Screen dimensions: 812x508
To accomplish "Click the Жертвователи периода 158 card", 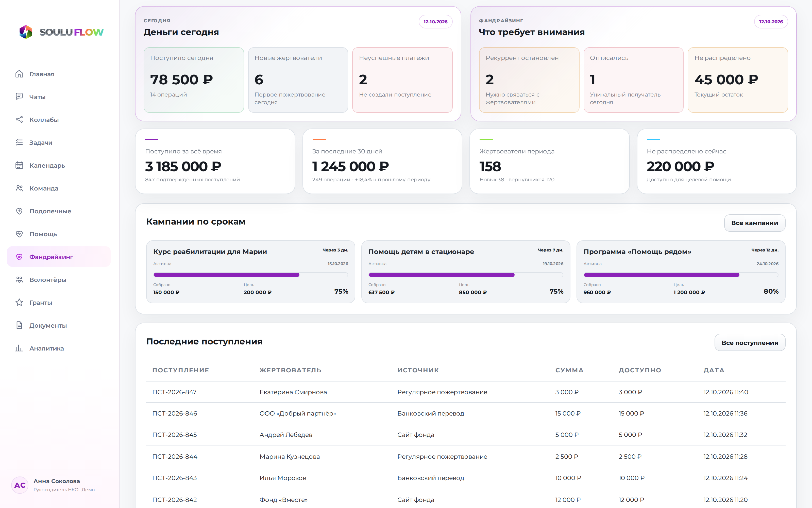I will pos(549,161).
